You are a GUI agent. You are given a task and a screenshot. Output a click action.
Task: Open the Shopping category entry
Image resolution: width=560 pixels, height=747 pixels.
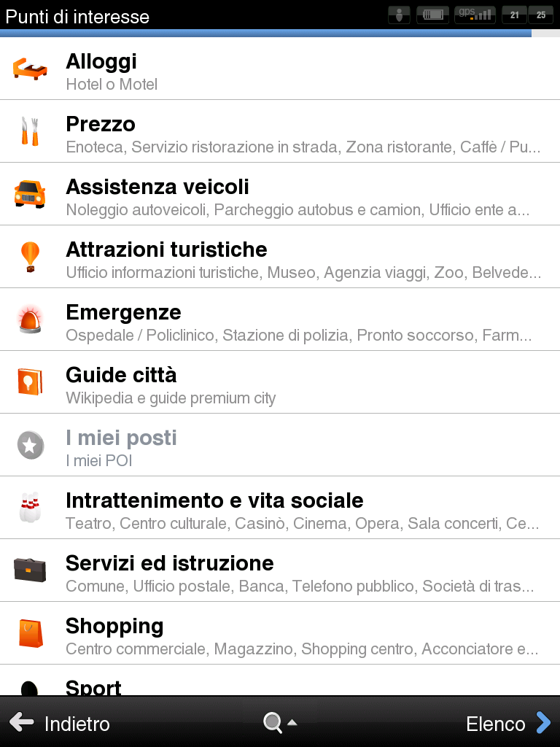click(280, 633)
